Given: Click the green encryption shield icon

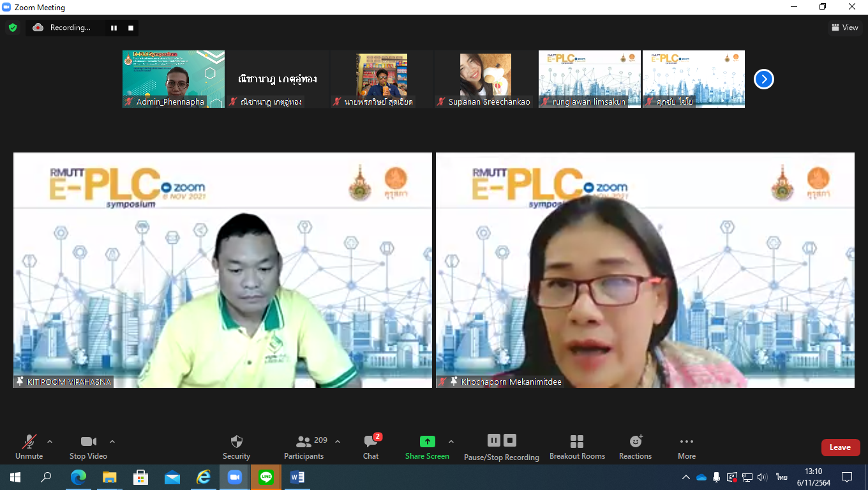Looking at the screenshot, I should [12, 27].
